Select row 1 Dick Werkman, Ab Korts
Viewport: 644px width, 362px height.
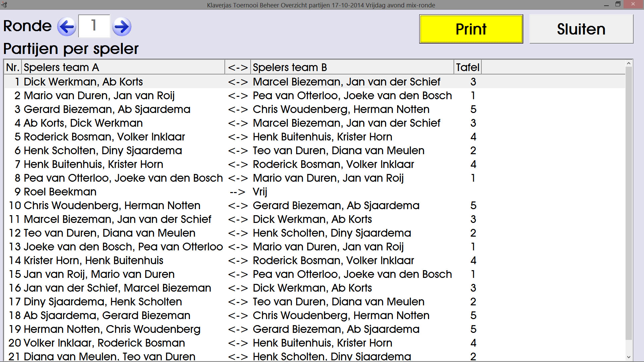click(83, 82)
